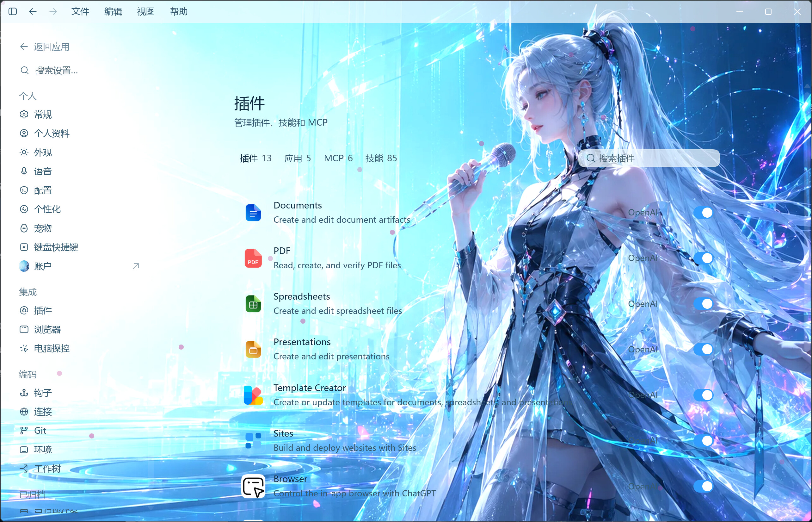Turn off the Spreadsheets plugin toggle
The image size is (812, 522).
(x=703, y=304)
